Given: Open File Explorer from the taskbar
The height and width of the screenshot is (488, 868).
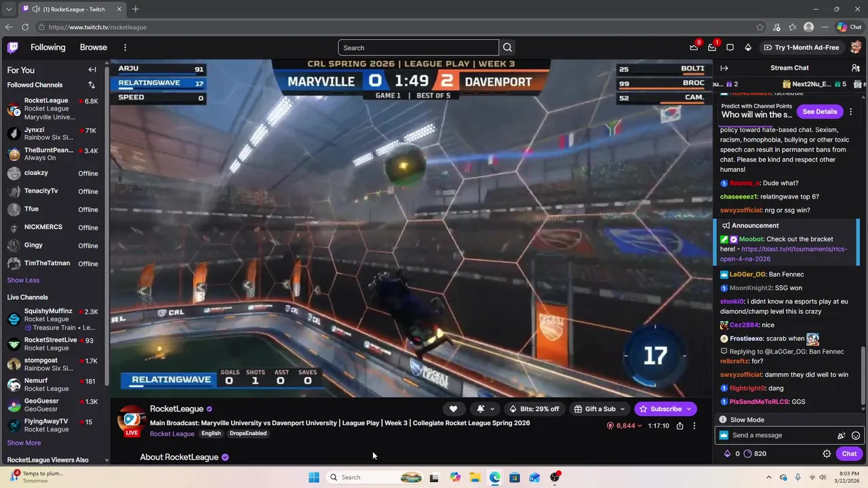Looking at the screenshot, I should 475,477.
